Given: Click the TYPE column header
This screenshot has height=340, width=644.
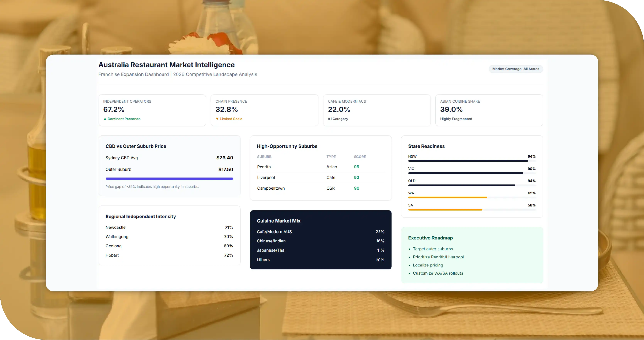Looking at the screenshot, I should (331, 157).
